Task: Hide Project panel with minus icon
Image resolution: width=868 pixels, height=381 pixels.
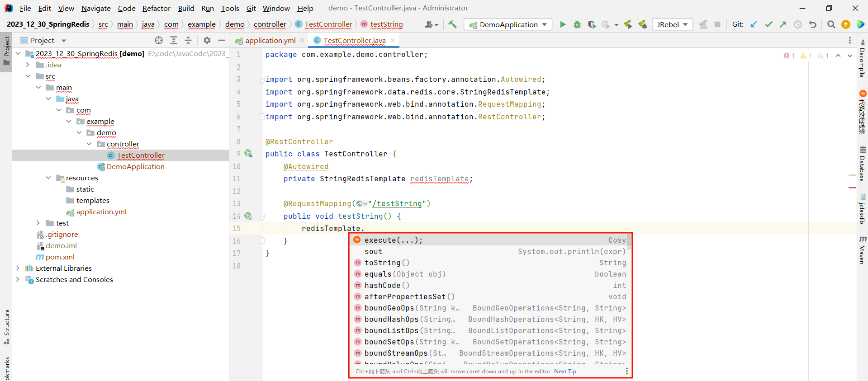Action: pyautogui.click(x=222, y=40)
